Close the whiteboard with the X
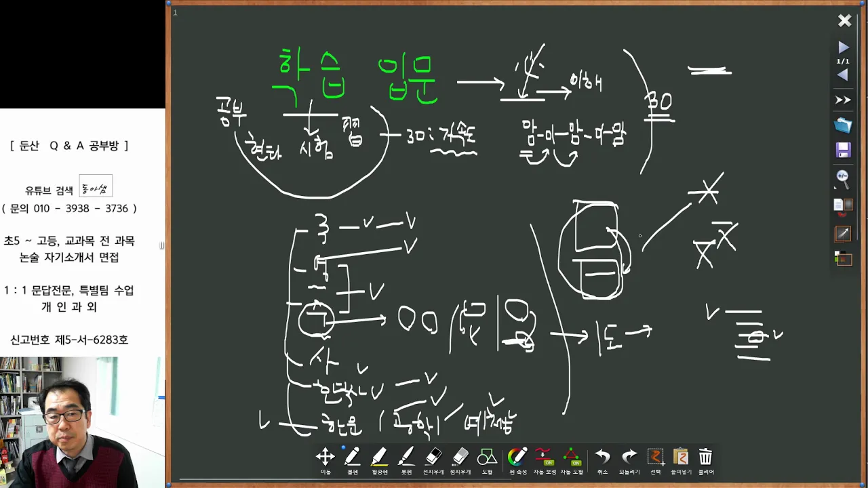Viewport: 868px width, 488px height. click(x=844, y=21)
